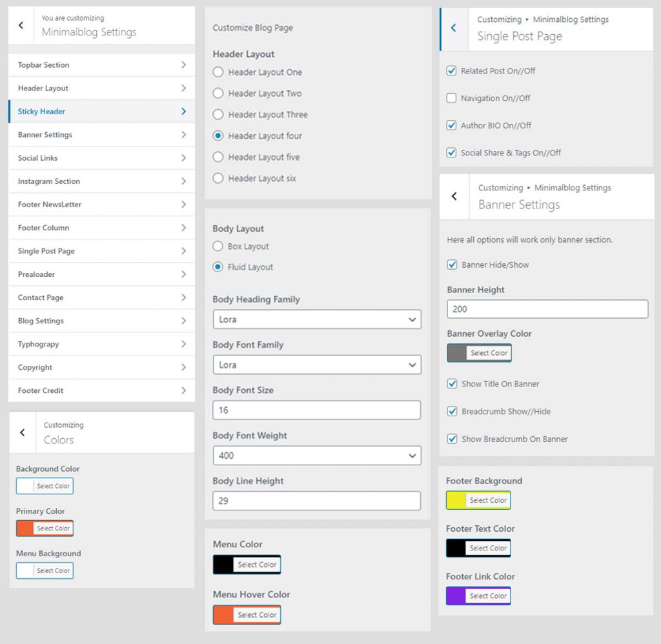The width and height of the screenshot is (661, 644).
Task: Toggle Social Share & Tags checkbox
Action: click(451, 152)
